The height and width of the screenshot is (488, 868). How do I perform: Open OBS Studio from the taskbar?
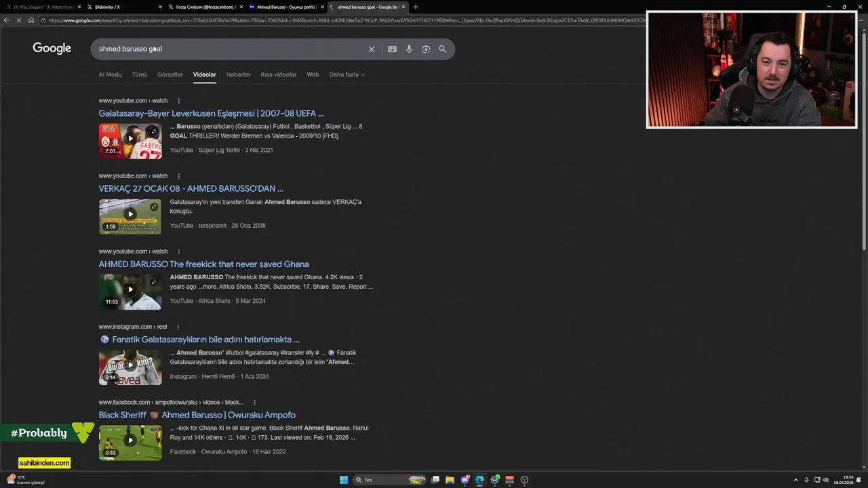524,480
